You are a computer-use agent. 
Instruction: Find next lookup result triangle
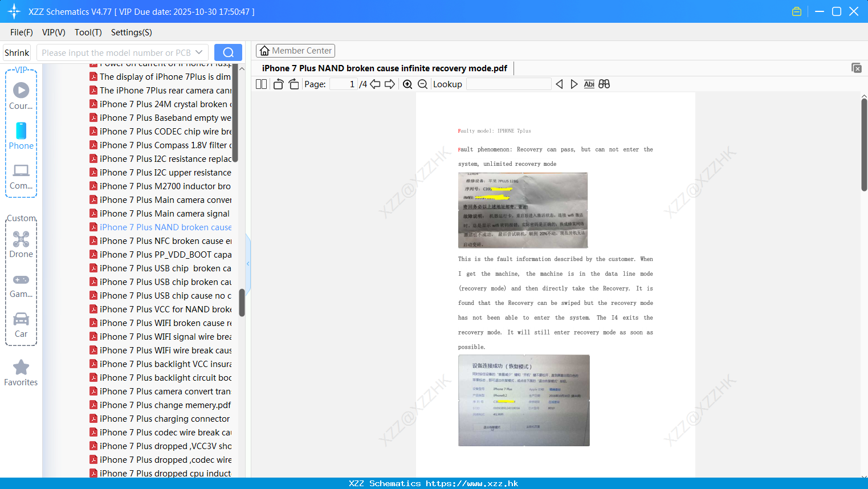pos(574,84)
